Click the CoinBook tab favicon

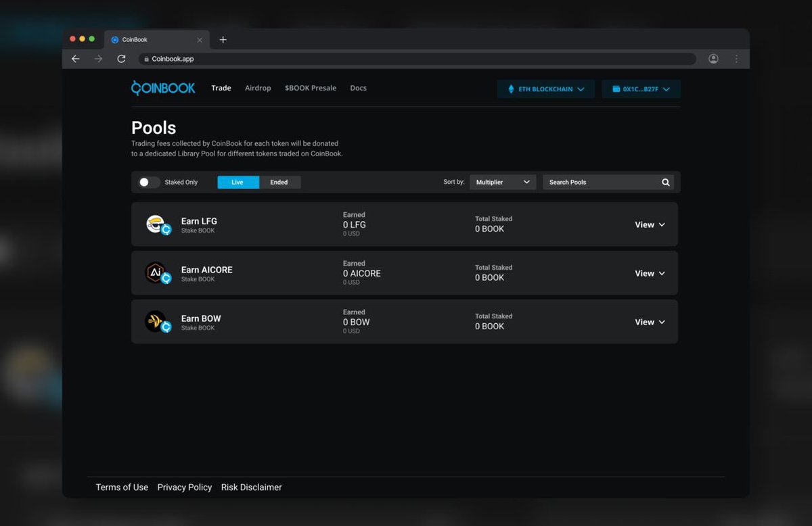point(115,40)
